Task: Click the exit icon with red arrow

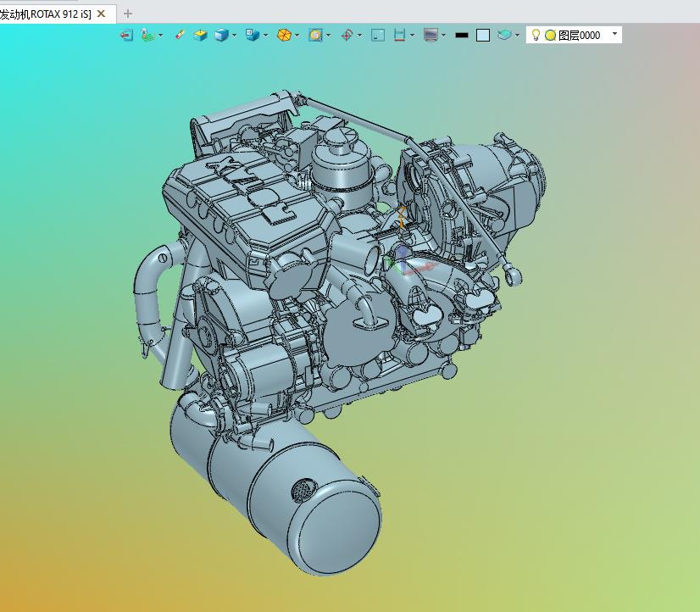Action: [126, 35]
